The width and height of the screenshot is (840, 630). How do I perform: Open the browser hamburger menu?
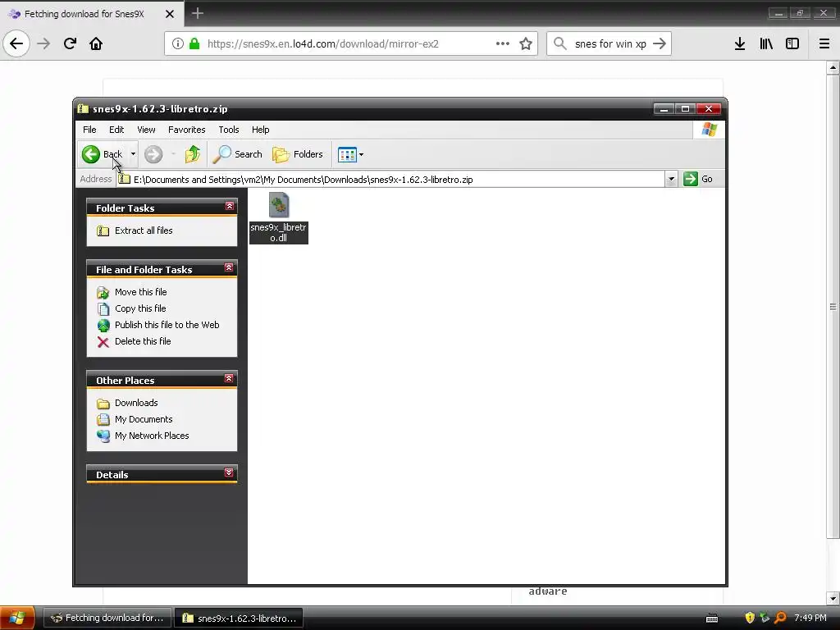tap(824, 43)
